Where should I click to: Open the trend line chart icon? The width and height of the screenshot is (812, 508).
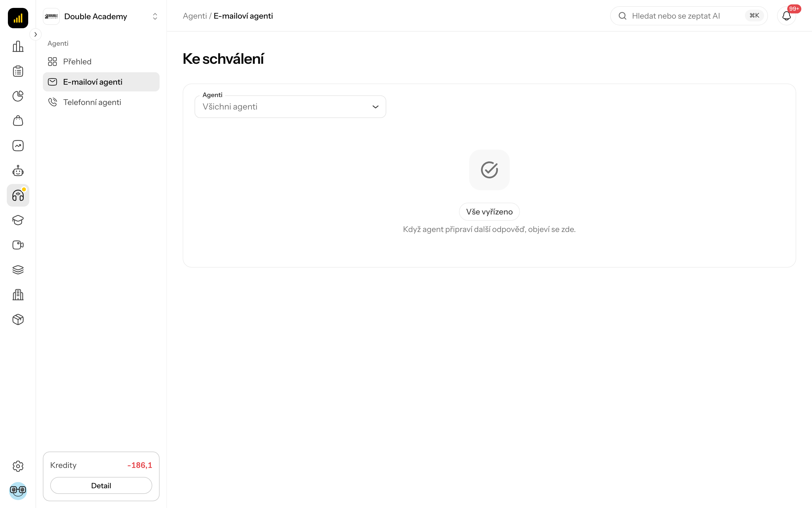18,145
